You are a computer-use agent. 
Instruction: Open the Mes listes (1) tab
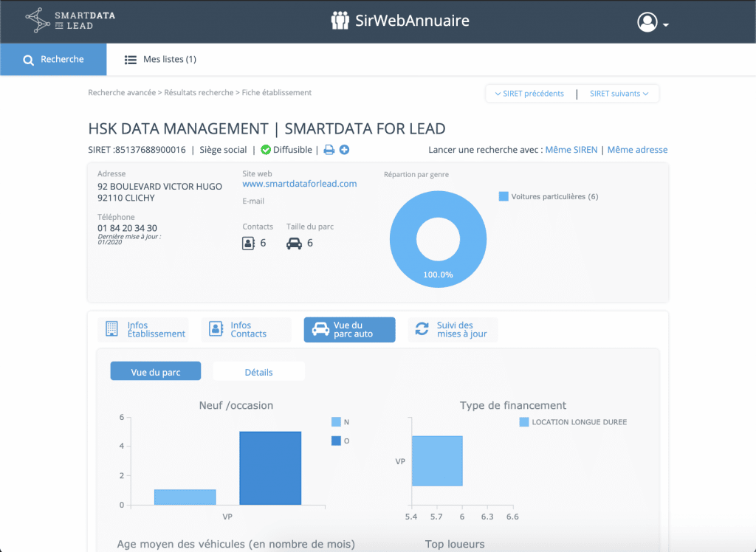(160, 59)
